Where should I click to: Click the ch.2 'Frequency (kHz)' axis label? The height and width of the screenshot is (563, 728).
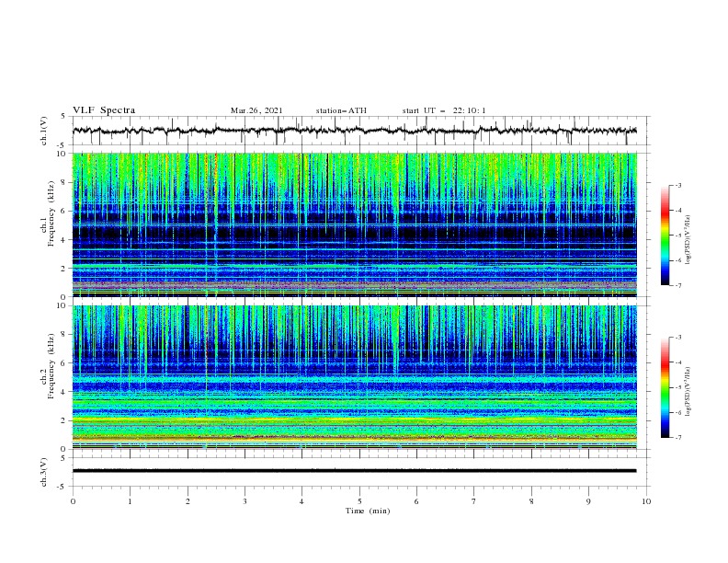[51, 365]
